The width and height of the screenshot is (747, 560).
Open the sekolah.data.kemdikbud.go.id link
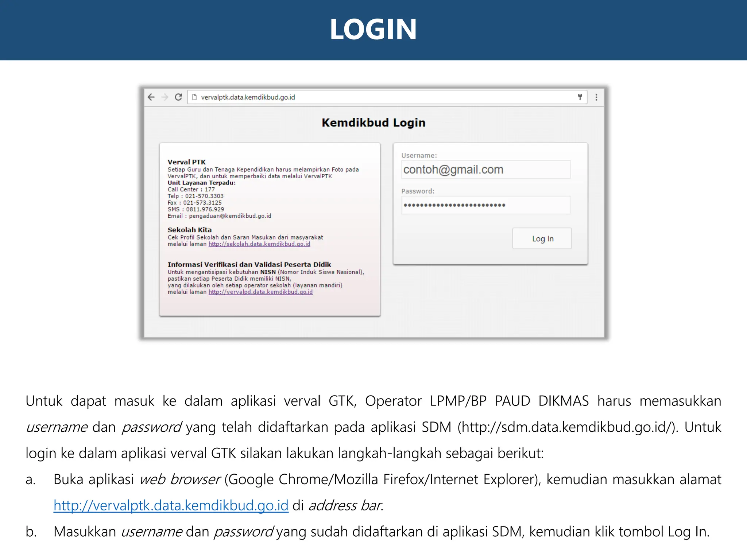(x=259, y=244)
